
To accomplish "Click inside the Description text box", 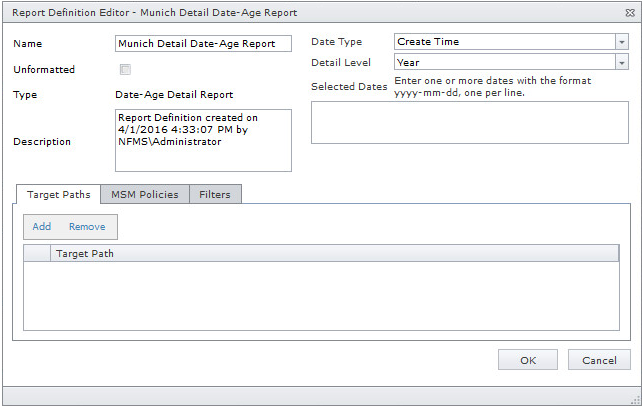I will (x=203, y=140).
